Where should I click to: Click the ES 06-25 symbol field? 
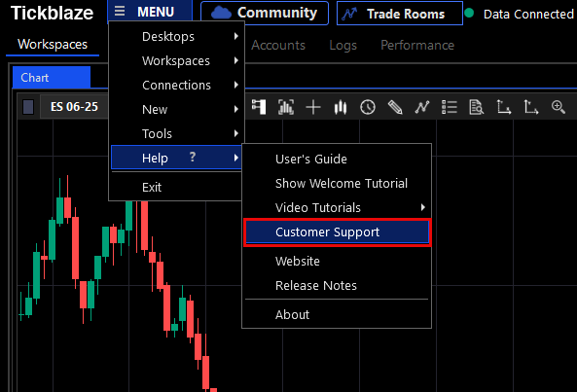click(x=74, y=107)
